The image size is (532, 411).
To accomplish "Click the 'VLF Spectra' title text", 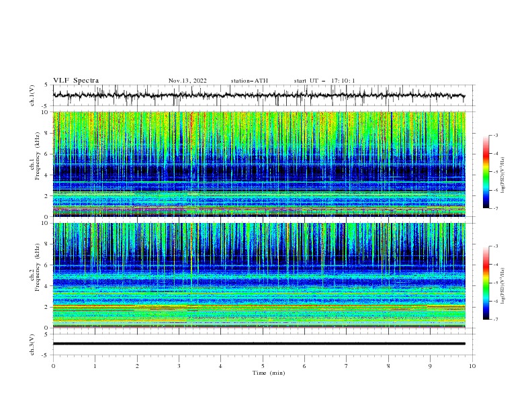I will click(76, 81).
